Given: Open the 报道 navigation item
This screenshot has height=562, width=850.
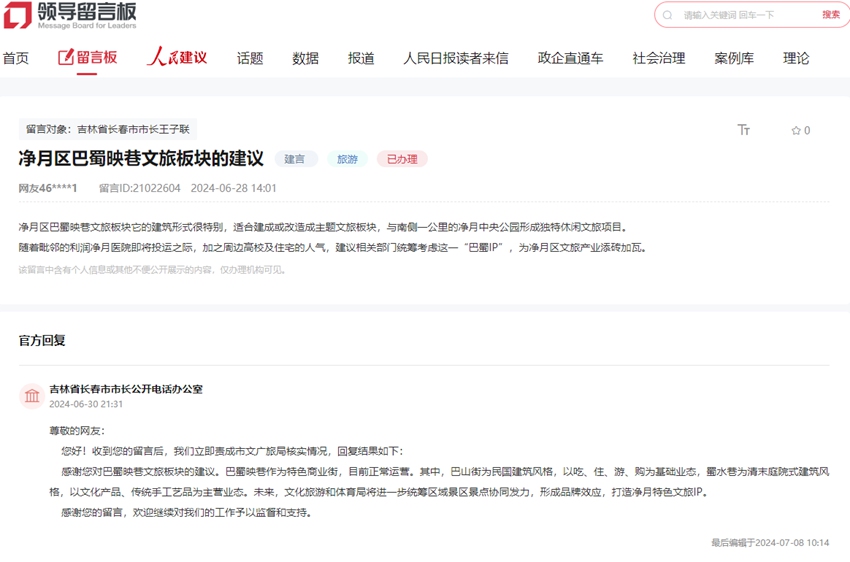Looking at the screenshot, I should pos(361,58).
